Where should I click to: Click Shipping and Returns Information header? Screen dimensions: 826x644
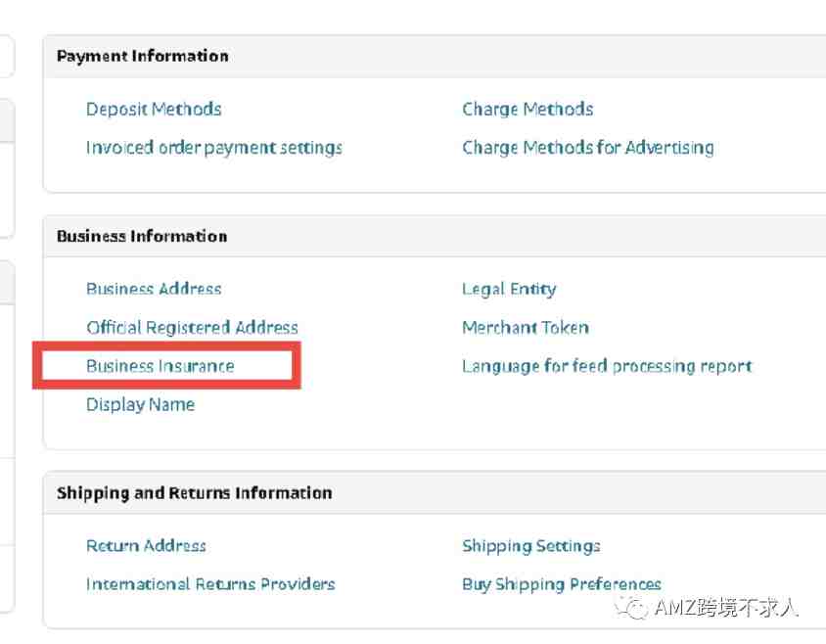195,492
